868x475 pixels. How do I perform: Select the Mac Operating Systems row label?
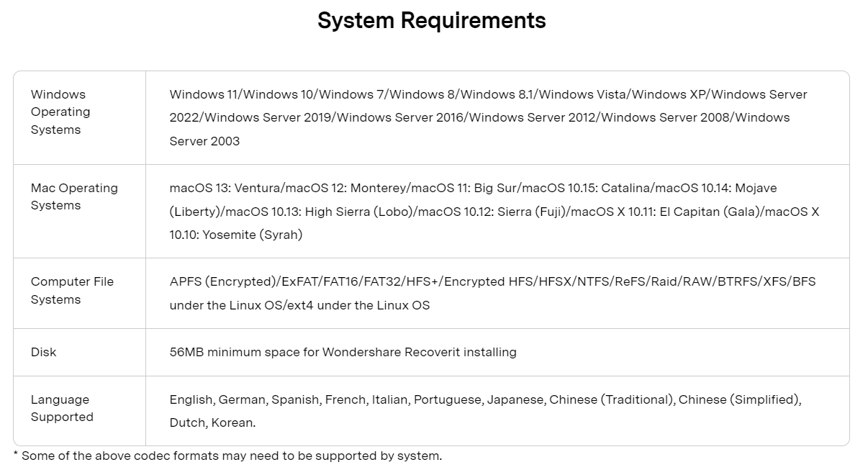(x=74, y=196)
